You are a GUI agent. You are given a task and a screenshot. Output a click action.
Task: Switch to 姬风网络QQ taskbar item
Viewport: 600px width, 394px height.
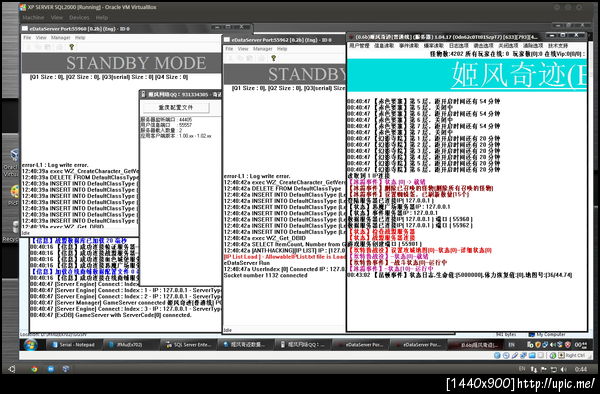coord(303,345)
